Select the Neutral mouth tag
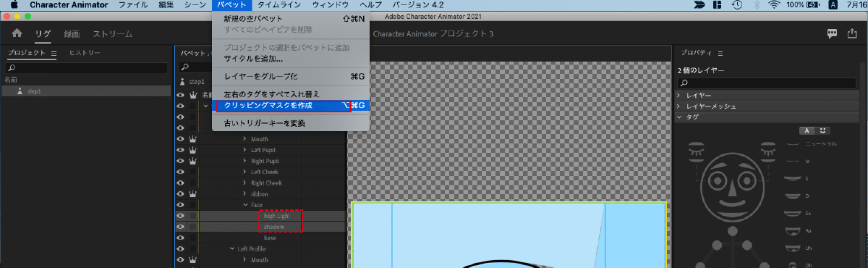 point(812,144)
